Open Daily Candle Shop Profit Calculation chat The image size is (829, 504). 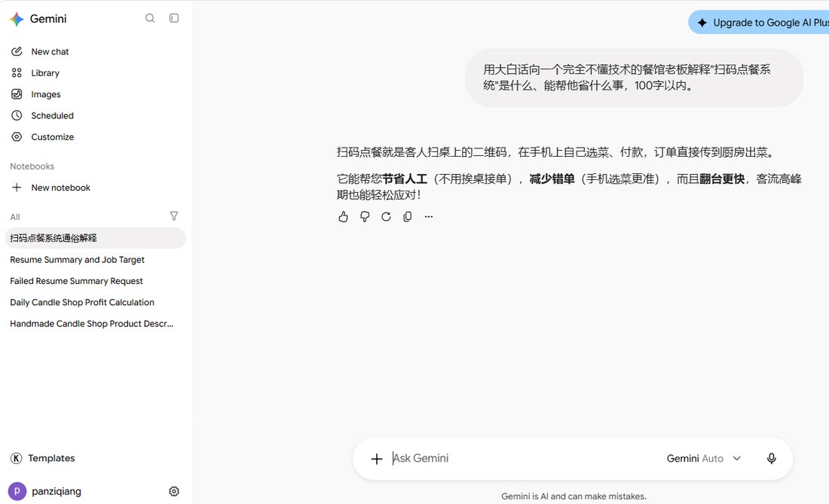[82, 302]
